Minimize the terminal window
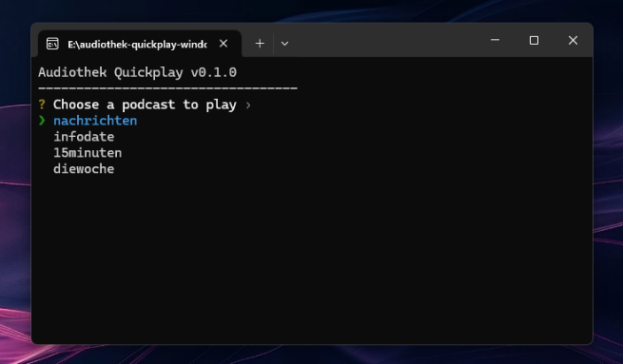 pyautogui.click(x=495, y=40)
